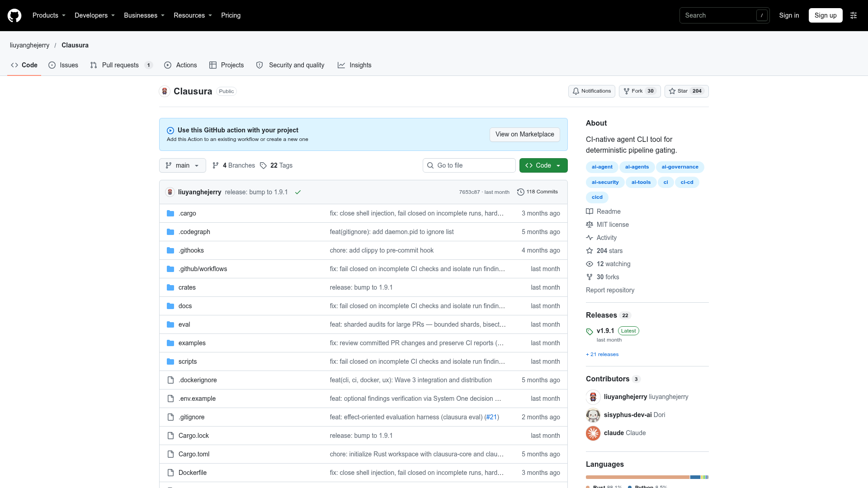Open the Insights tab

point(354,65)
